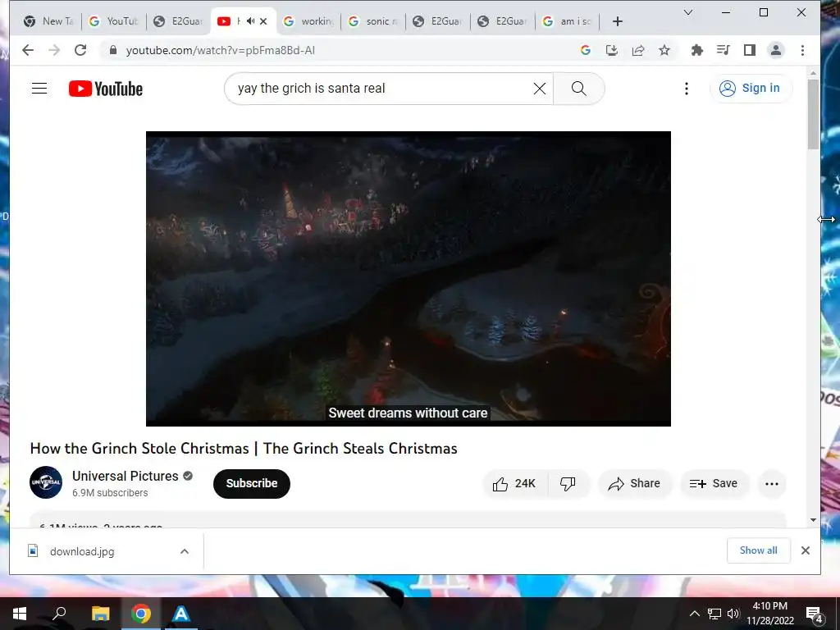Screen dimensions: 840x630
Task: Close the downloads bar
Action: point(806,550)
